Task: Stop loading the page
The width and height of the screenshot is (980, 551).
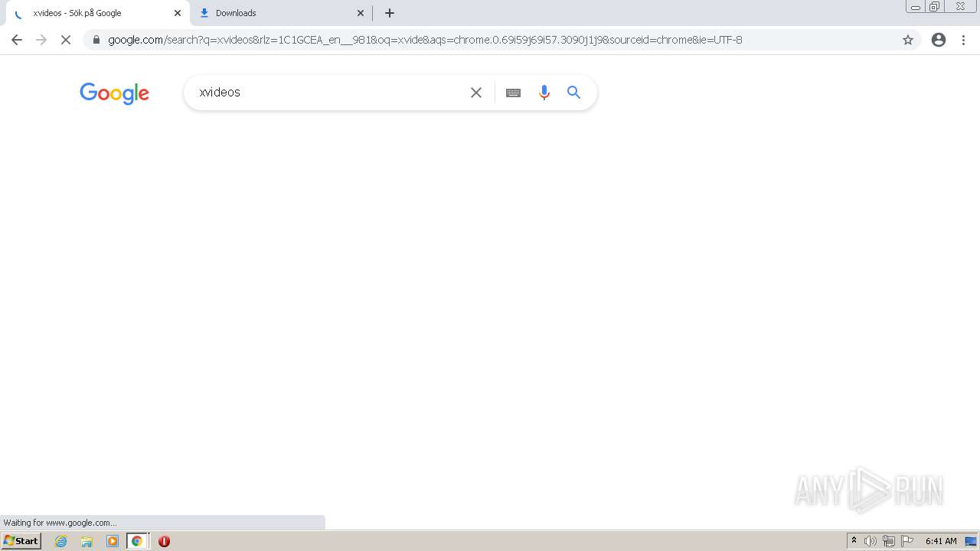Action: coord(66,40)
